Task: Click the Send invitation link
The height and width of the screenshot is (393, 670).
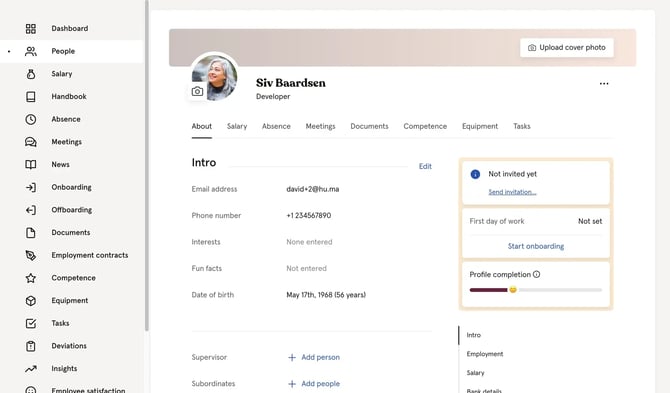Action: pos(512,192)
